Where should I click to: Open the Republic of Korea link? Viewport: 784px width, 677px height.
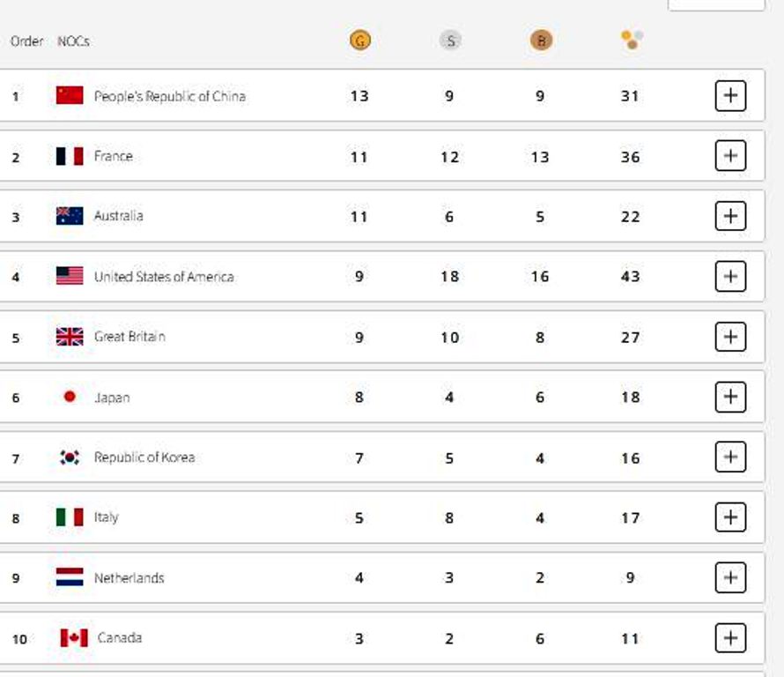pos(144,458)
